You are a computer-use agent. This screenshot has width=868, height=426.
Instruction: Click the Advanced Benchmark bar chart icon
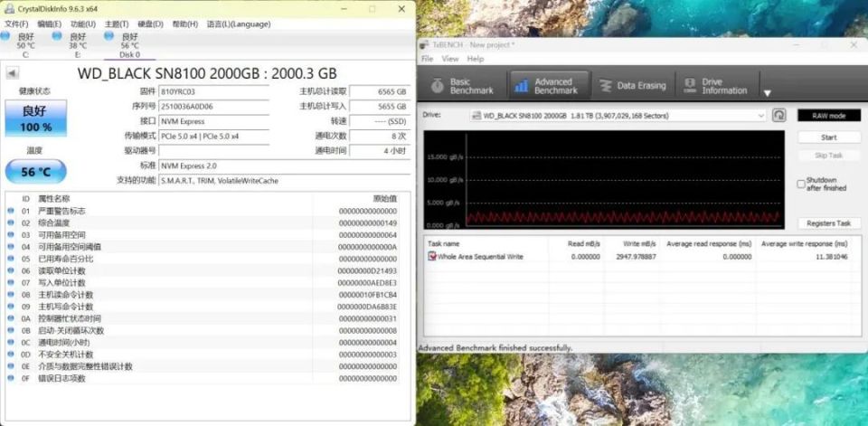[x=521, y=86]
